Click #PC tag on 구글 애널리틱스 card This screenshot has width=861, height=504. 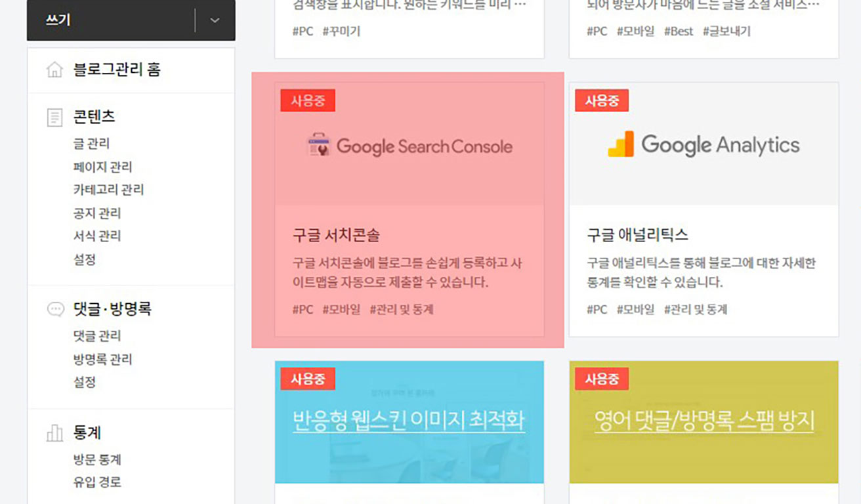597,310
